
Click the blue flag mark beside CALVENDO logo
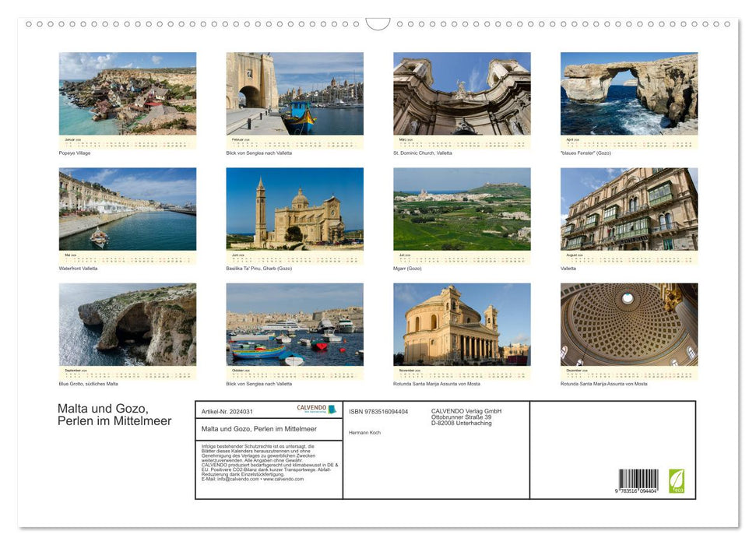pyautogui.click(x=332, y=409)
